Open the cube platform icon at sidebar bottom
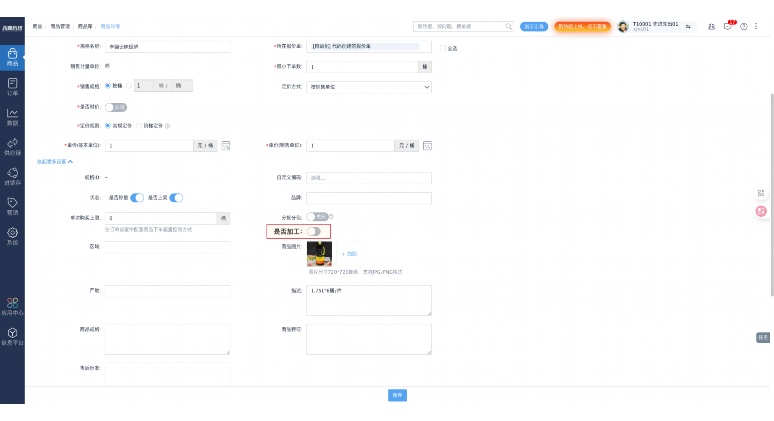 pyautogui.click(x=12, y=336)
